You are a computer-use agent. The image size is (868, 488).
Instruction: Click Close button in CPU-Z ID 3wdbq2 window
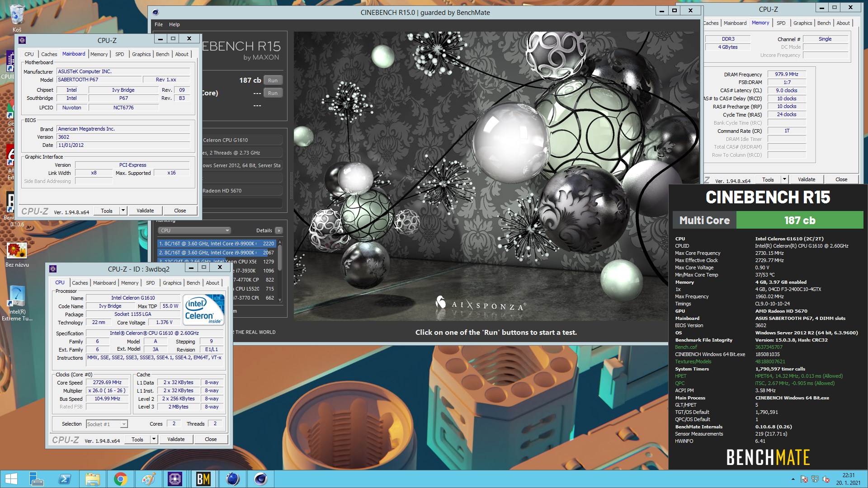pyautogui.click(x=211, y=439)
